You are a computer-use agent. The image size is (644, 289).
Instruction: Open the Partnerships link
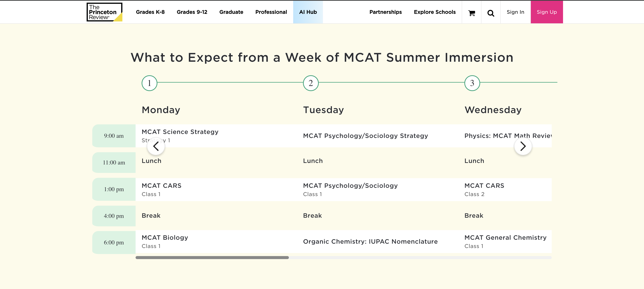click(385, 12)
